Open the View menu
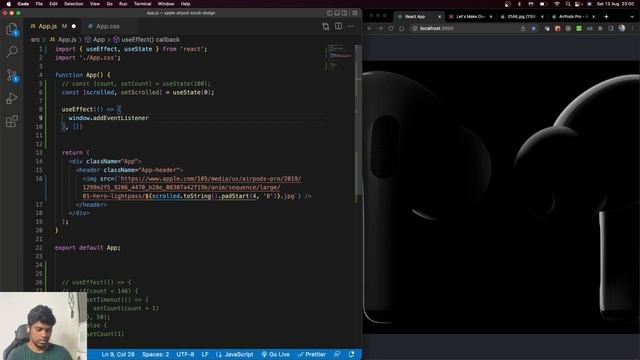The height and width of the screenshot is (360, 640). (95, 4)
